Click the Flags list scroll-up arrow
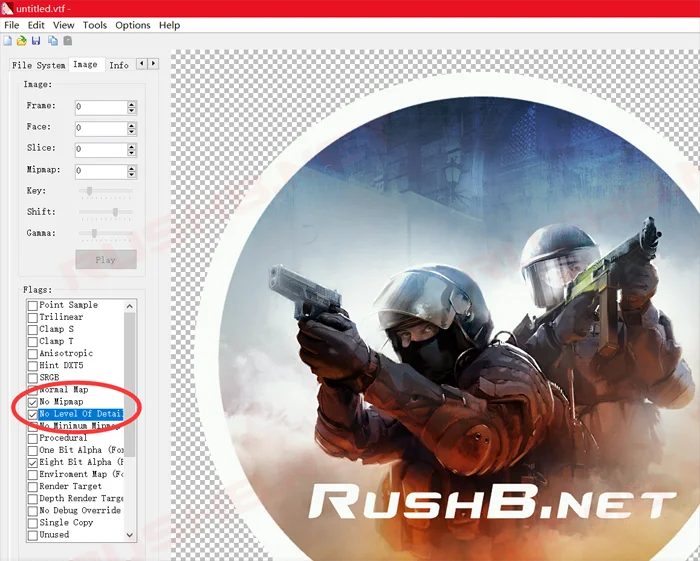Viewport: 700px width, 561px height. point(129,306)
